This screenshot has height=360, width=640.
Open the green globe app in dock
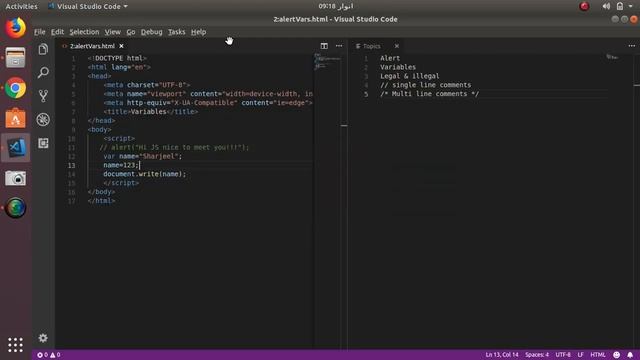tap(16, 208)
